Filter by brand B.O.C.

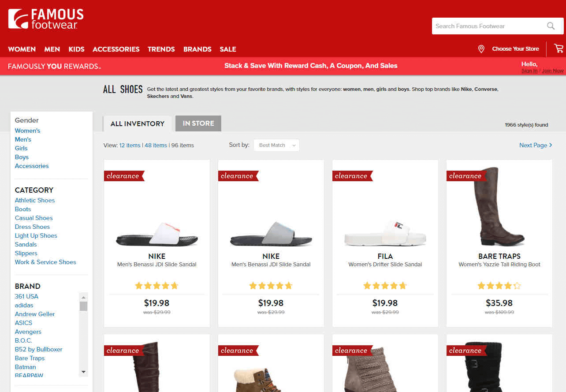(23, 340)
